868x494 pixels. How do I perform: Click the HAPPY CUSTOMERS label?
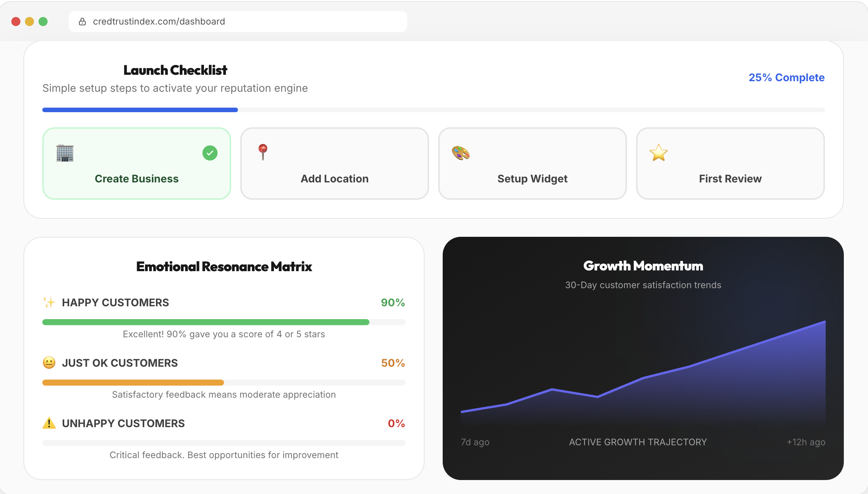point(116,303)
